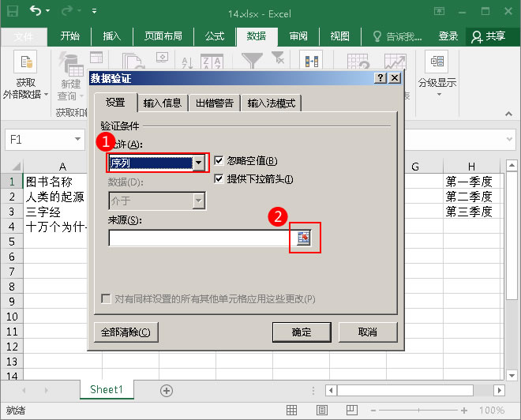Expand the Allow dropdown showing 序列
Viewport: 521px width, 420px height.
click(198, 163)
